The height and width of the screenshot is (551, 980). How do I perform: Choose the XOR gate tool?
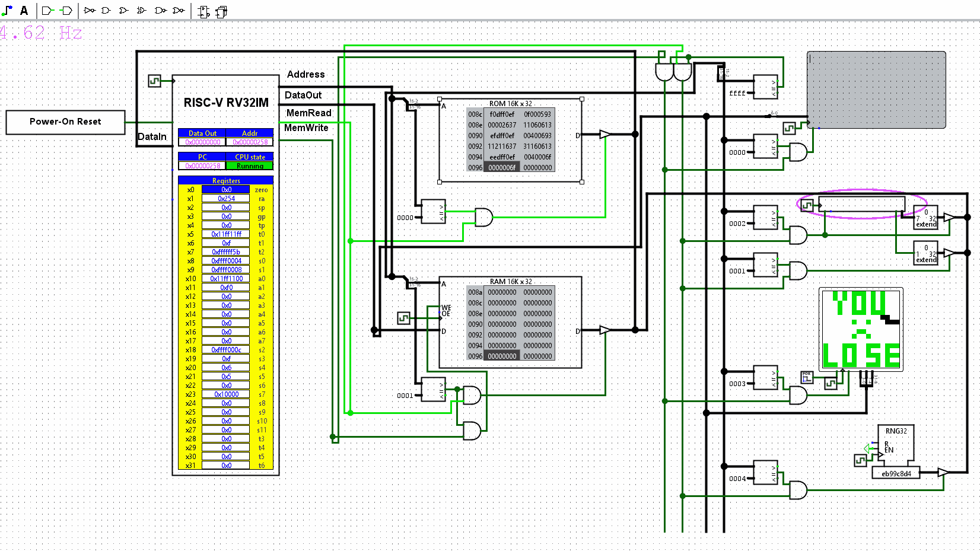click(141, 10)
